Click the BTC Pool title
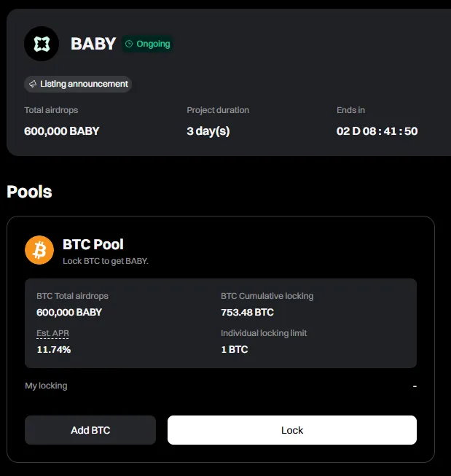 [x=93, y=244]
